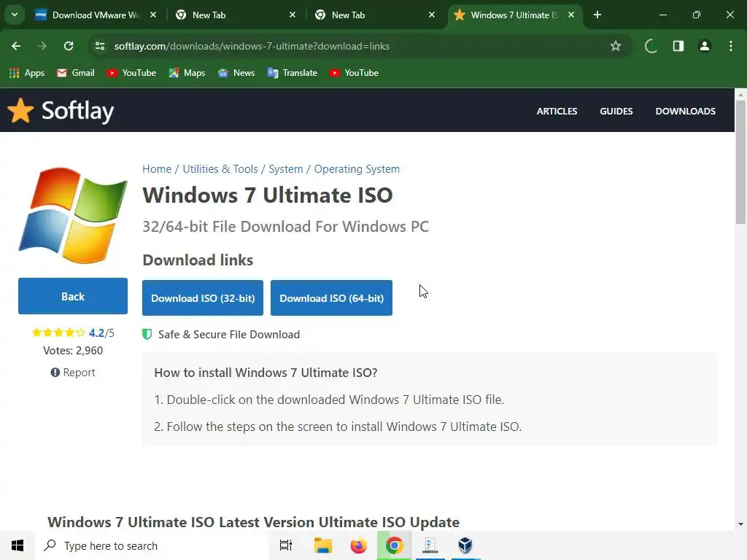This screenshot has width=747, height=560.
Task: Follow the Home breadcrumb link
Action: [157, 169]
